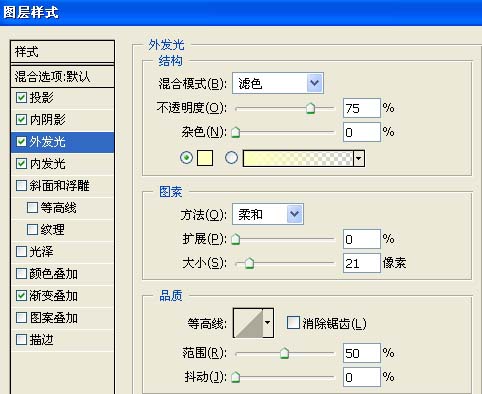Click the 不透明度 slider handle
Screen dimensions: 482x394
click(311, 108)
